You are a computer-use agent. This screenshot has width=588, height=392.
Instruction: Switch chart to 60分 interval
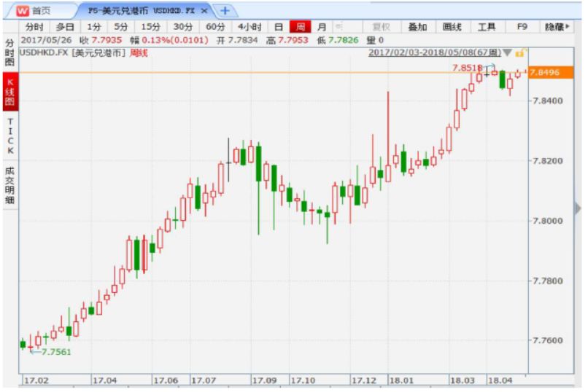[216, 27]
